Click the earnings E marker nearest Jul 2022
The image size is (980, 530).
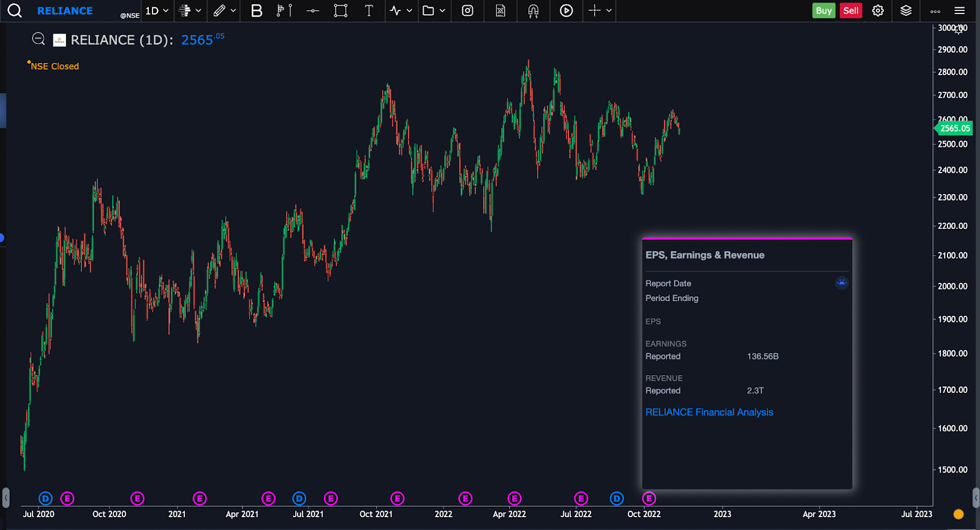(581, 499)
